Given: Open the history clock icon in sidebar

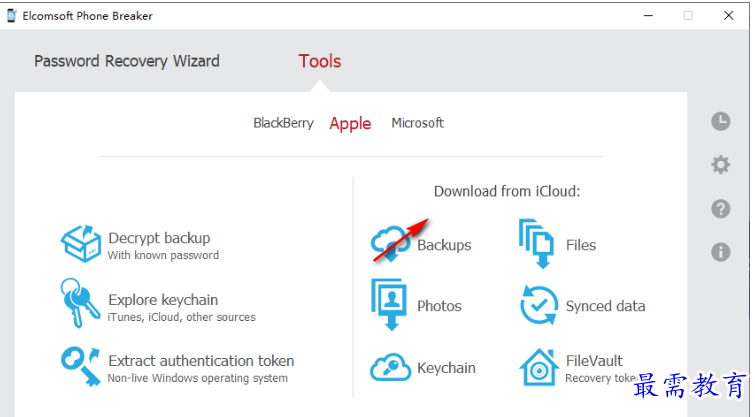Looking at the screenshot, I should tap(721, 121).
